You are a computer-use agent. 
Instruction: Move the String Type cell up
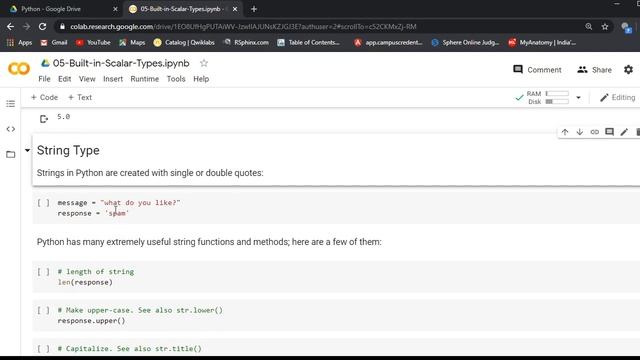[565, 132]
